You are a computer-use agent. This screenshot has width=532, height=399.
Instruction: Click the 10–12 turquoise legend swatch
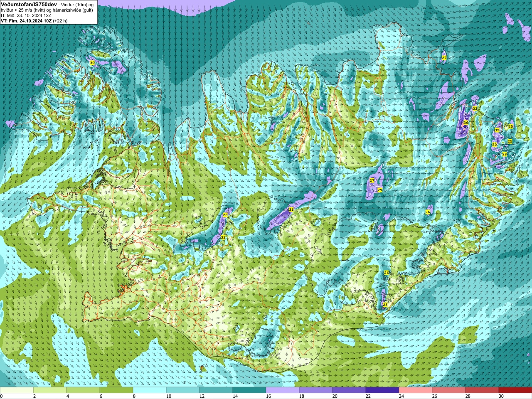tap(183, 390)
